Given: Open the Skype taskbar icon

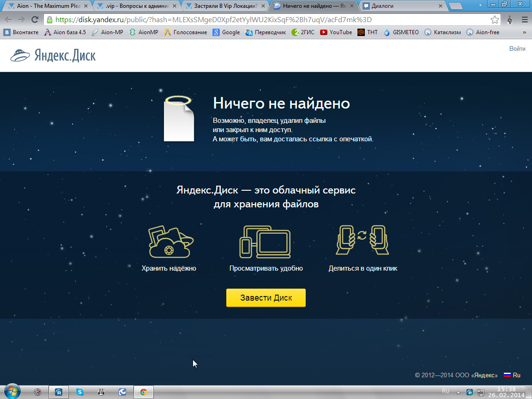Looking at the screenshot, I should tap(80, 392).
